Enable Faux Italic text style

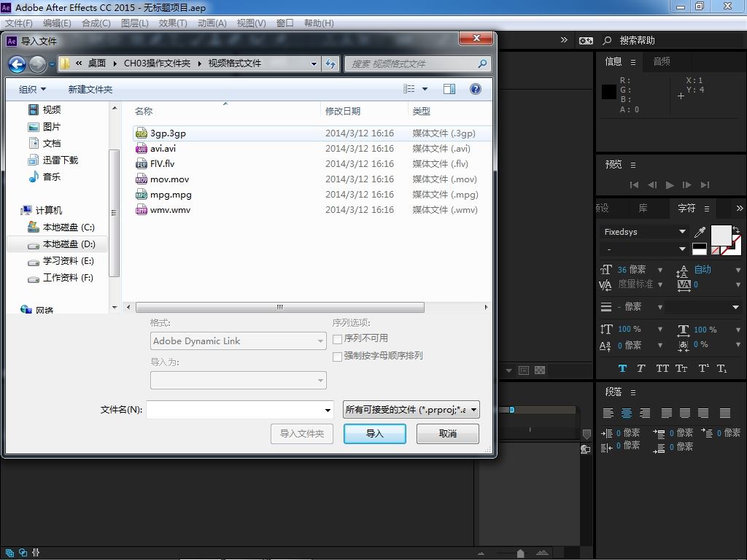[x=641, y=368]
